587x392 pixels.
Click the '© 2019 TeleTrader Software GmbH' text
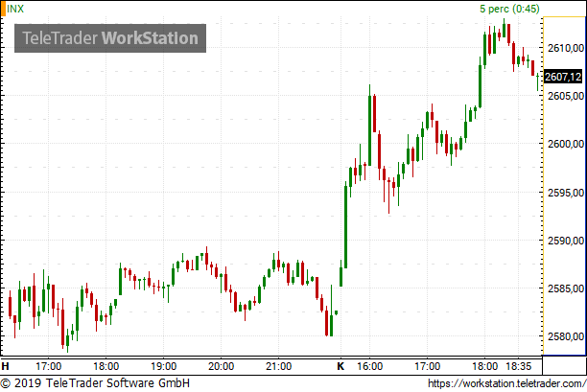point(96,383)
